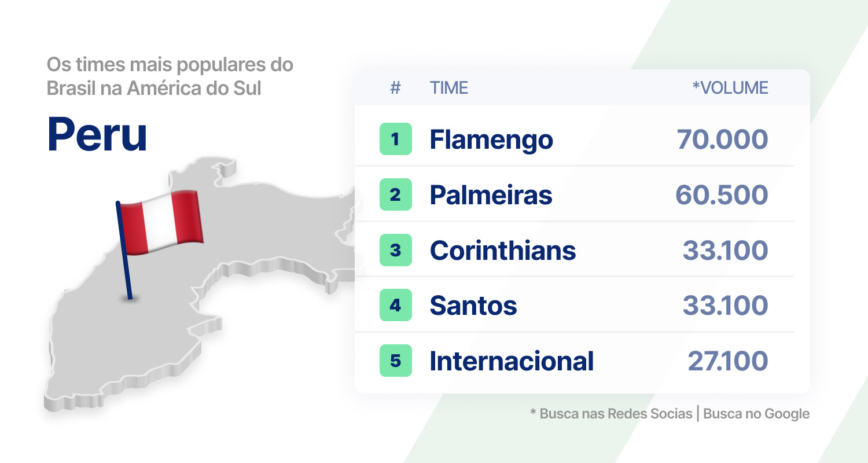Viewport: 868px width, 463px height.
Task: Click the *VOLUME column header
Action: [730, 88]
